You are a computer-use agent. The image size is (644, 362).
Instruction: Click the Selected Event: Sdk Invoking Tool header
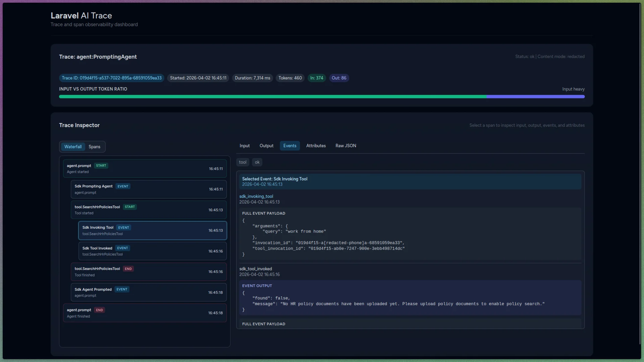pyautogui.click(x=410, y=182)
